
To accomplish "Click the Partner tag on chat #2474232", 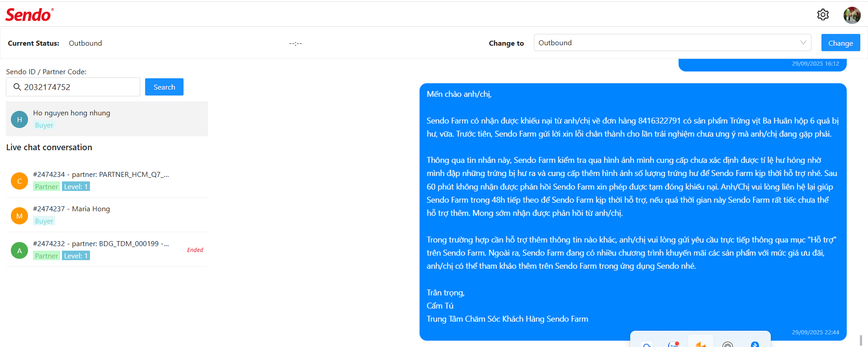I will coord(47,256).
